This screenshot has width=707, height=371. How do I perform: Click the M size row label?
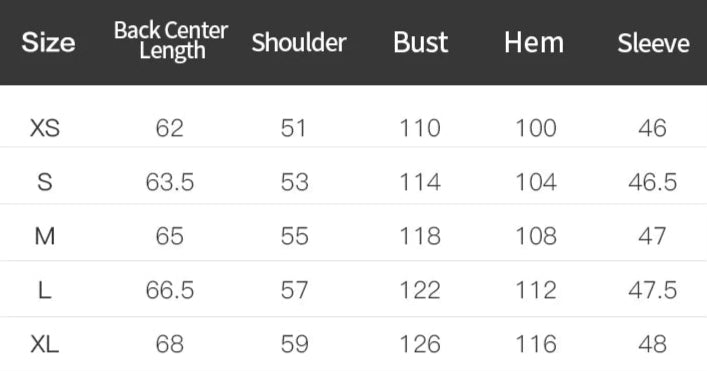(x=45, y=236)
